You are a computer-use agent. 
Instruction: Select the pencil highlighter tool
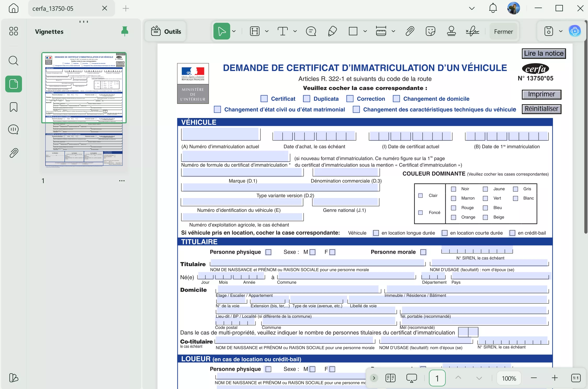click(332, 31)
